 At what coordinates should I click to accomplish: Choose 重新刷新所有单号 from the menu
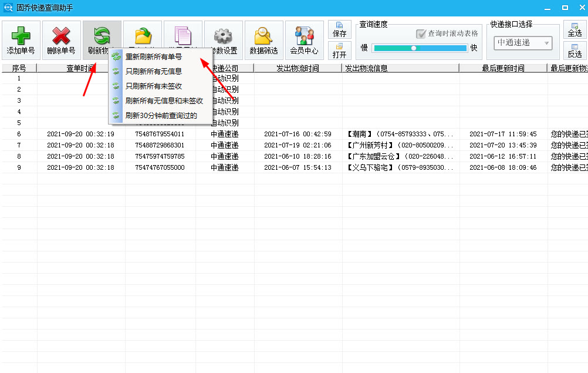161,56
